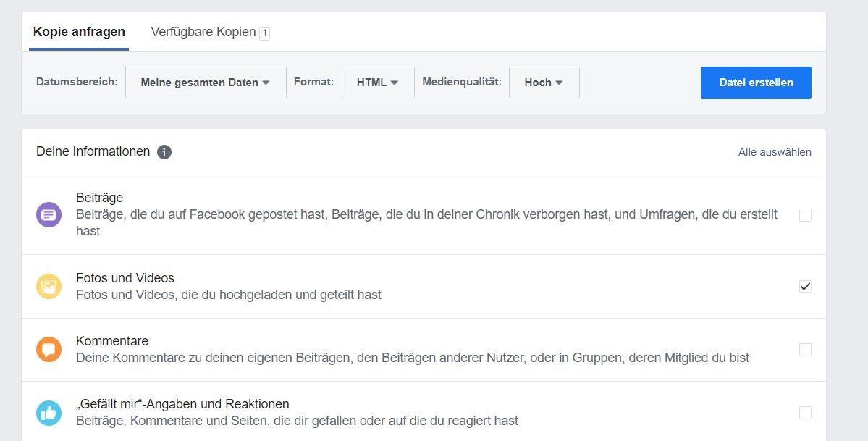
Task: Enable the Beiträge checkbox
Action: pos(805,215)
